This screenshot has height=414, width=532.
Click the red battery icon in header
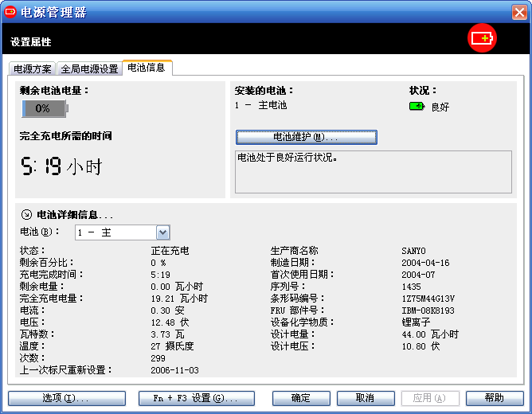[x=482, y=38]
